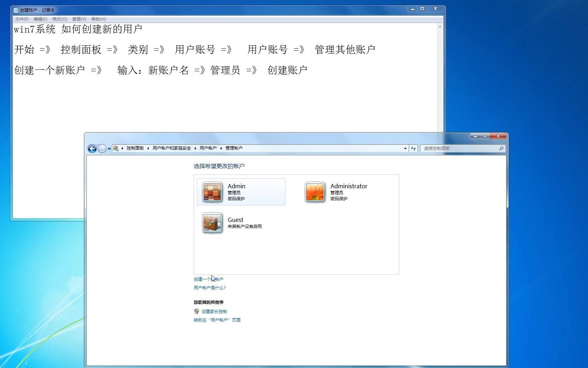Click the user accounts icon in address bar
588x368 pixels.
tap(116, 148)
